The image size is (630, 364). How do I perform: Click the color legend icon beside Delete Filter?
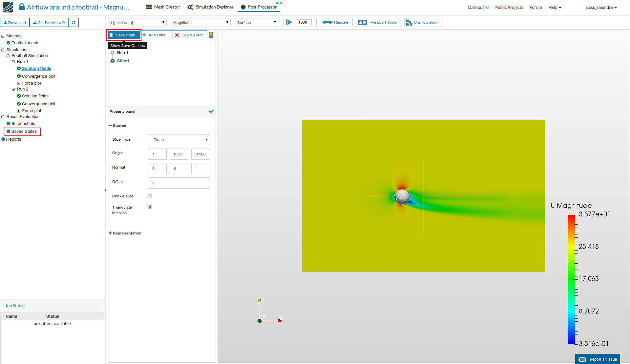(211, 35)
